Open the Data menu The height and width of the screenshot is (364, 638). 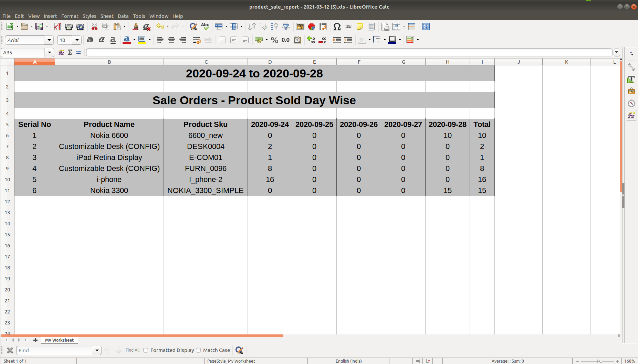click(x=123, y=16)
